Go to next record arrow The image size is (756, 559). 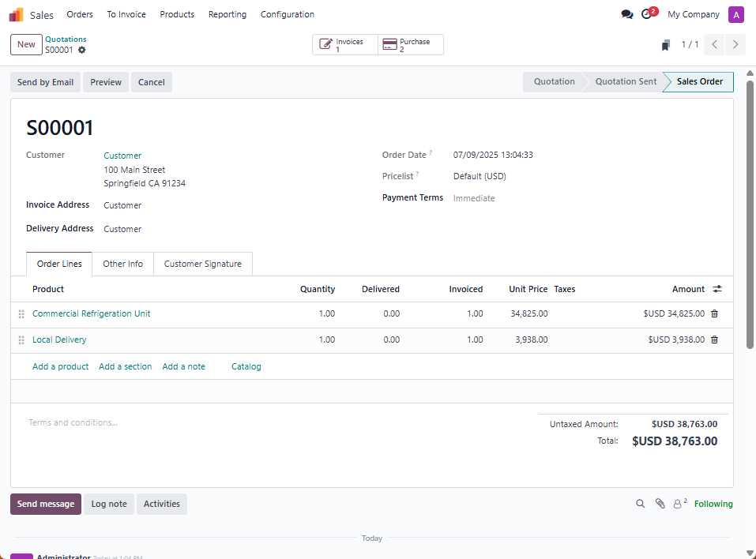click(735, 44)
